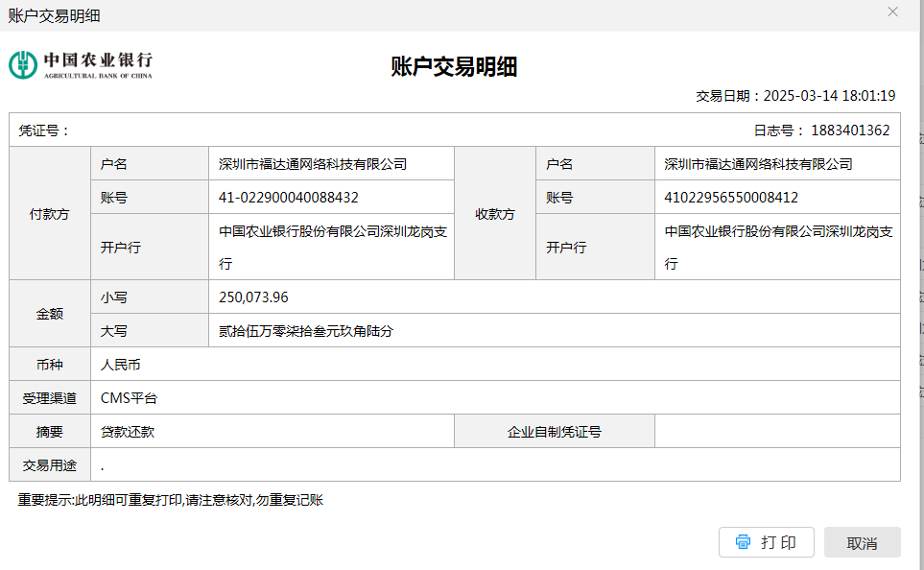924x570 pixels.
Task: Click the 开户行 label under 收款方
Action: 566,247
